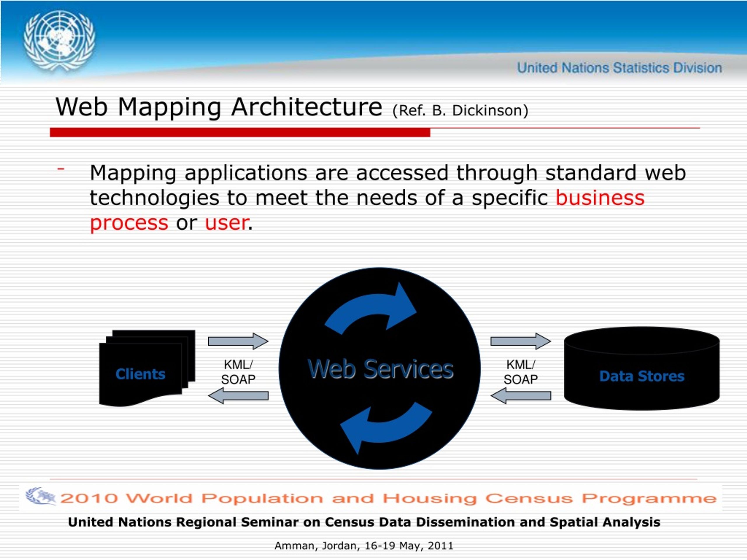Click left-pointing gray arrow from Data Stores
The width and height of the screenshot is (747, 560).
click(x=520, y=395)
